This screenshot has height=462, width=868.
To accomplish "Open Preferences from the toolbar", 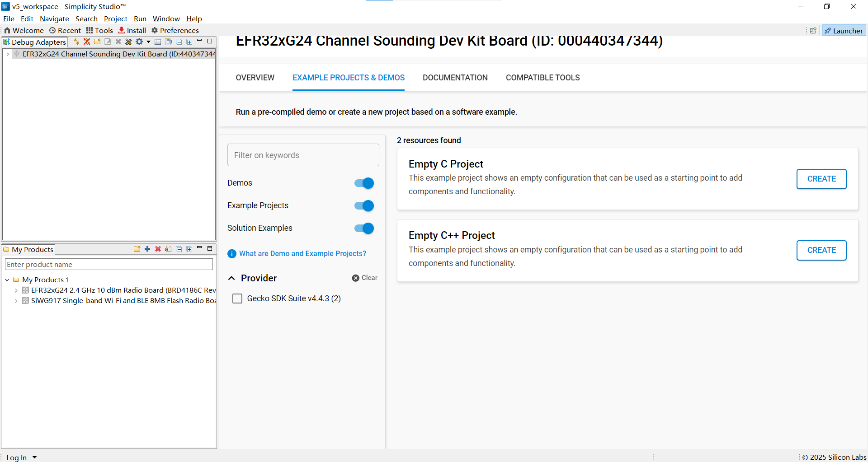I will (175, 30).
